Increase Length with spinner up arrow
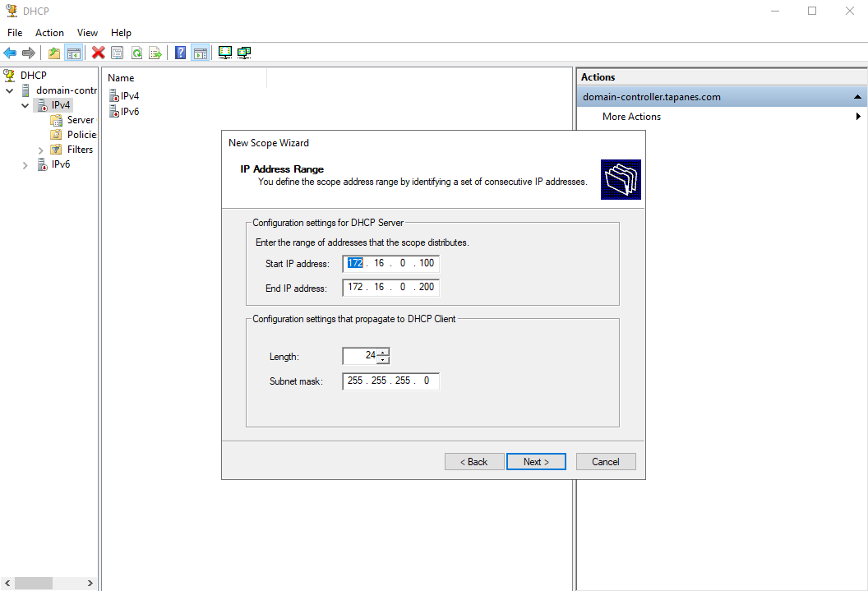Image resolution: width=868 pixels, height=591 pixels. click(x=383, y=352)
